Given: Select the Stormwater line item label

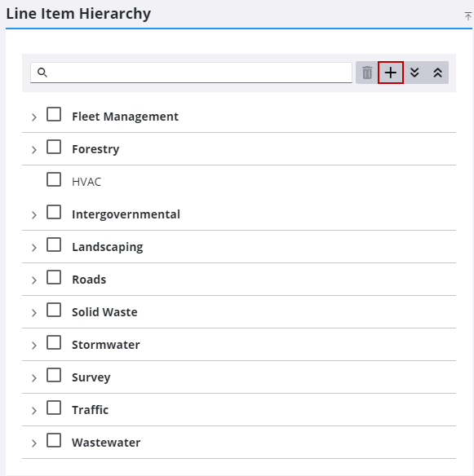Looking at the screenshot, I should click(106, 345).
